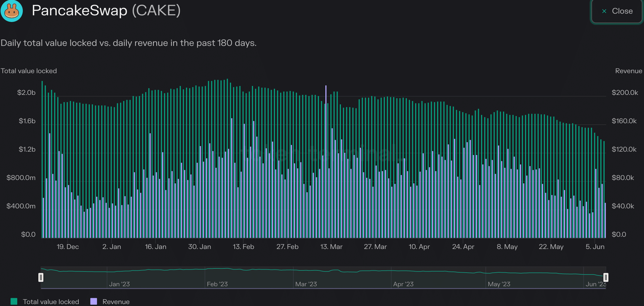Click the $120.0k right axis label

[x=624, y=149]
